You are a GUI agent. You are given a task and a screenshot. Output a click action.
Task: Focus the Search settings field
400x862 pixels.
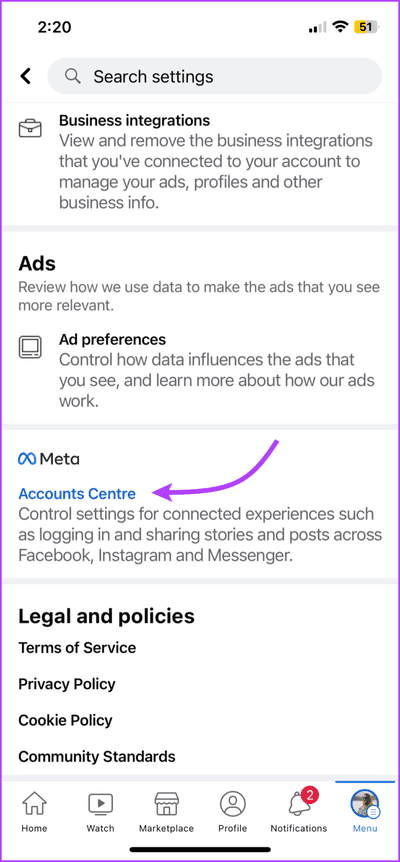pos(215,76)
